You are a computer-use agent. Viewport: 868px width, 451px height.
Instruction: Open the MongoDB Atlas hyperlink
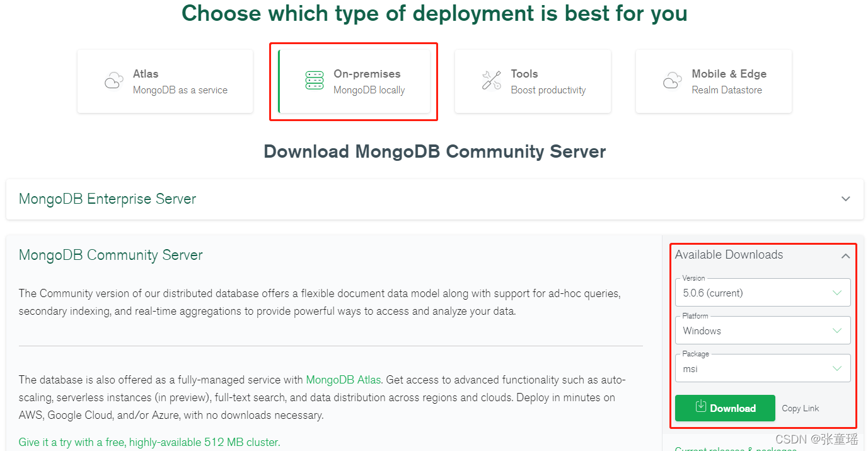point(343,380)
